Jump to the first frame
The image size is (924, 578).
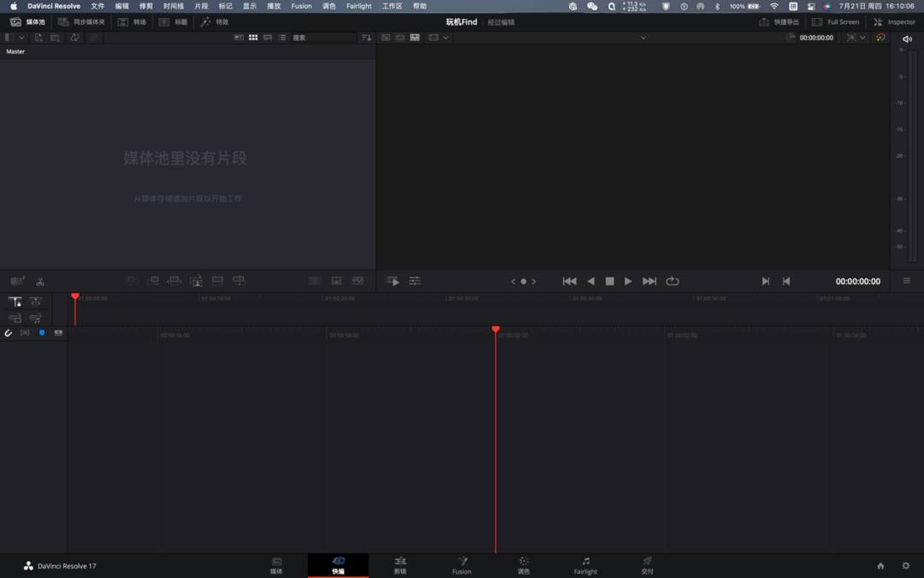pos(569,282)
